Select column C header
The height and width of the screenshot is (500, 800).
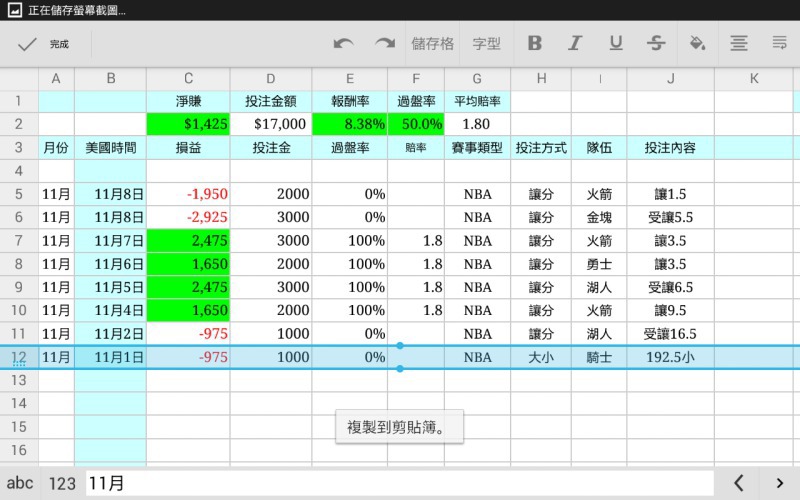click(188, 79)
